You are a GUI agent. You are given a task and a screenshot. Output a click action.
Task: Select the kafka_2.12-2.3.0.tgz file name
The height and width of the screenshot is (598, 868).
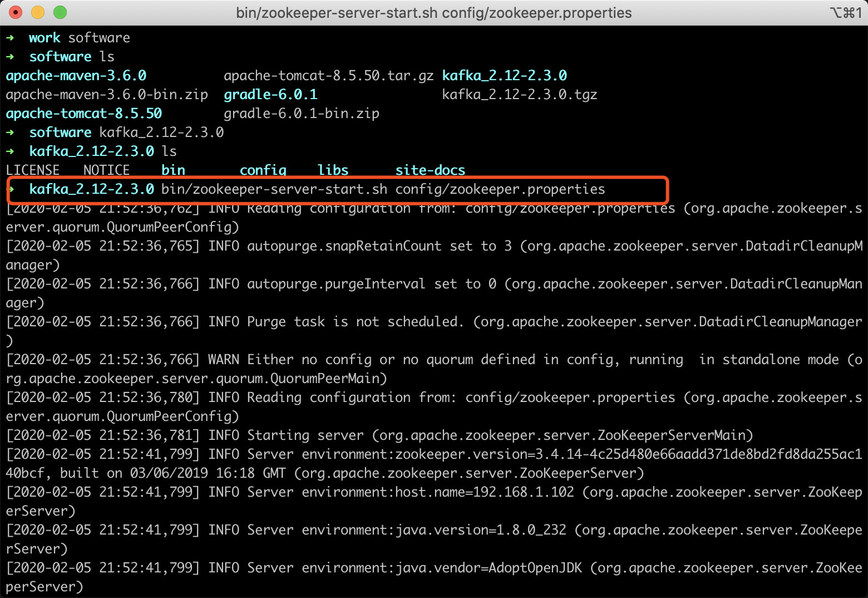520,94
